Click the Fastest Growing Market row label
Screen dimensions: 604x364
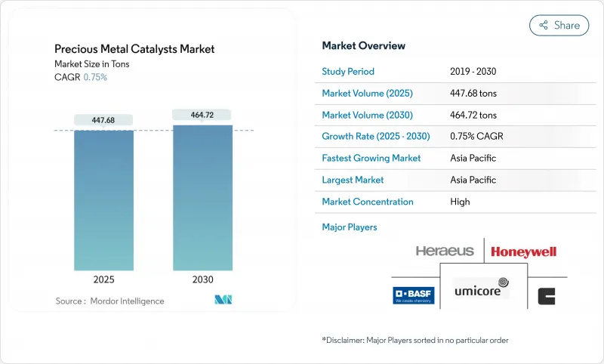tap(371, 159)
